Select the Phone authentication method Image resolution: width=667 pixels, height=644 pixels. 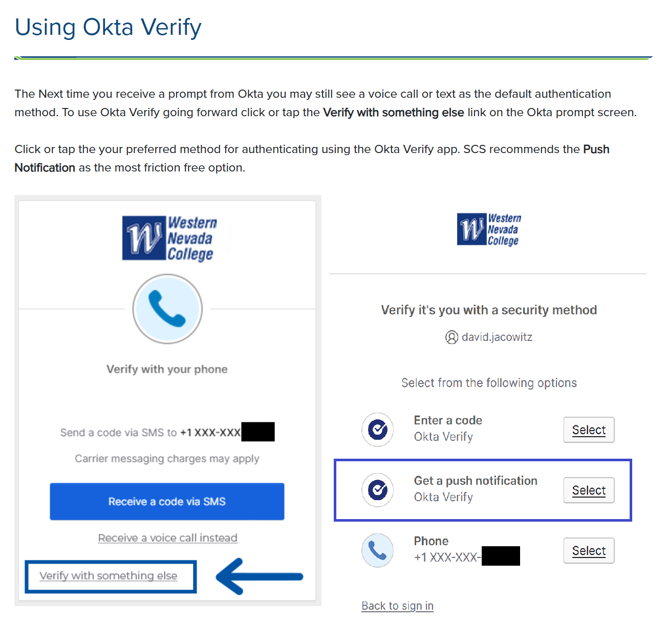point(588,550)
